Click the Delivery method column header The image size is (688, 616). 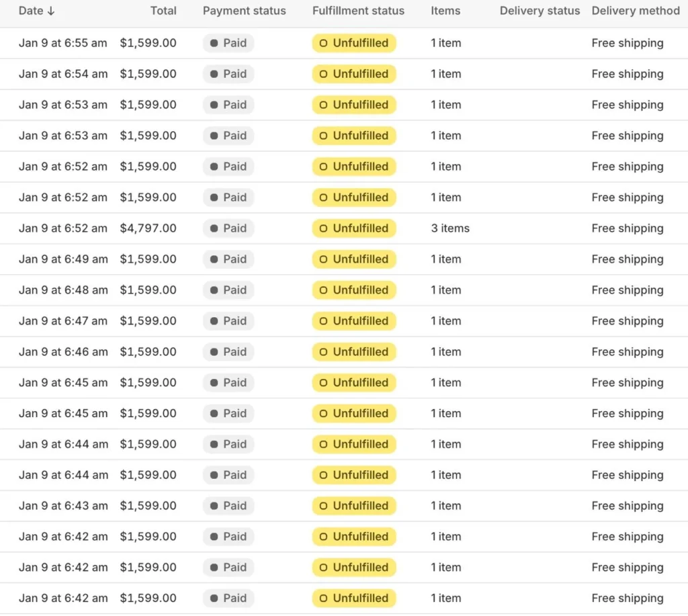636,11
